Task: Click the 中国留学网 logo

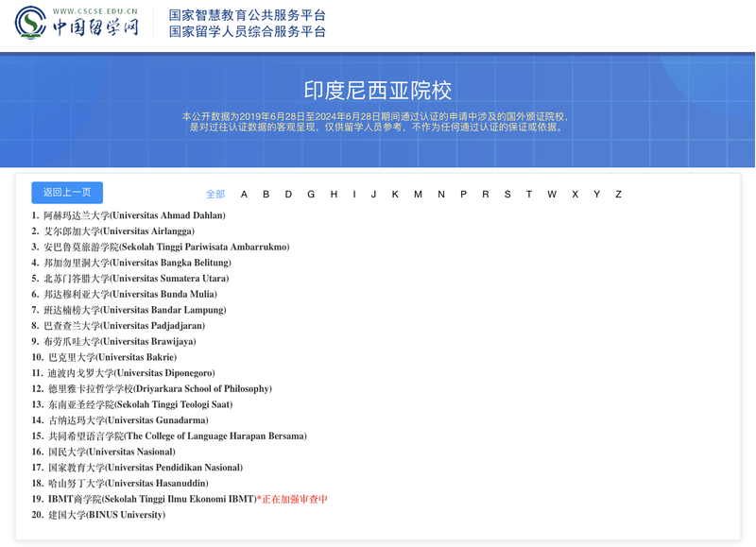Action: click(x=77, y=23)
